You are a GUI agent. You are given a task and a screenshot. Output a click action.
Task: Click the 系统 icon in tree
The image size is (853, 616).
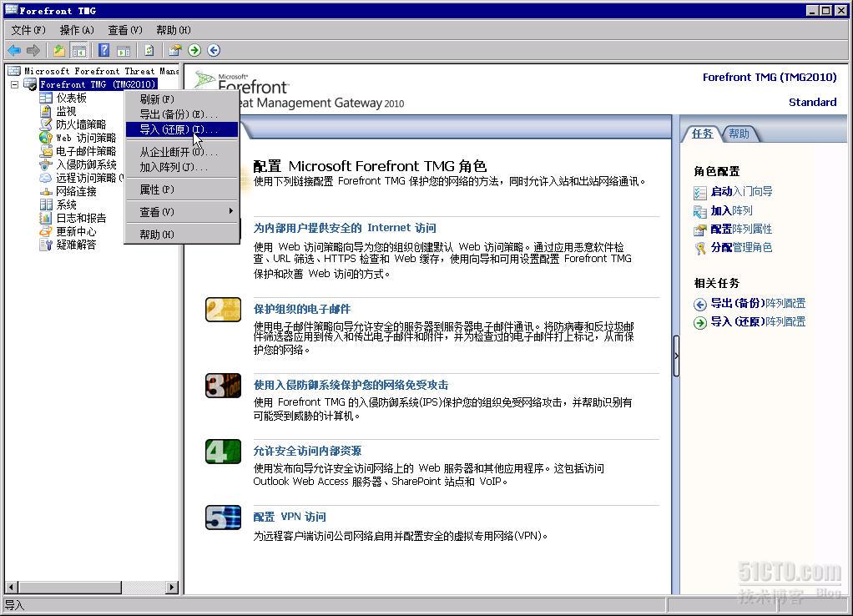click(46, 204)
